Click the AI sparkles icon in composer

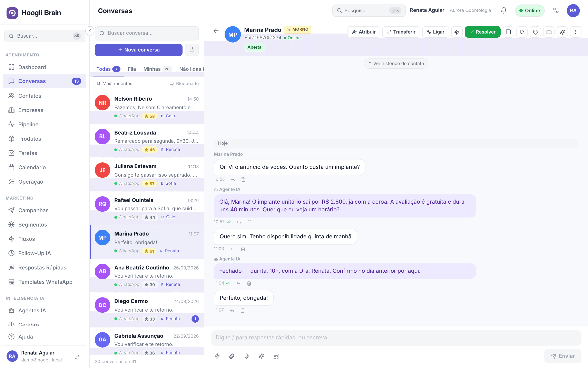tap(261, 356)
